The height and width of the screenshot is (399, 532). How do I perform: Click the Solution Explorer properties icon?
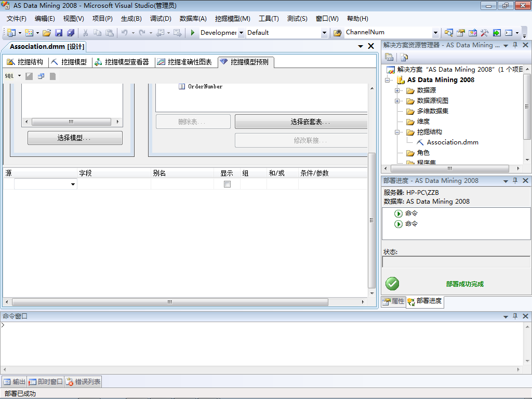click(x=389, y=57)
